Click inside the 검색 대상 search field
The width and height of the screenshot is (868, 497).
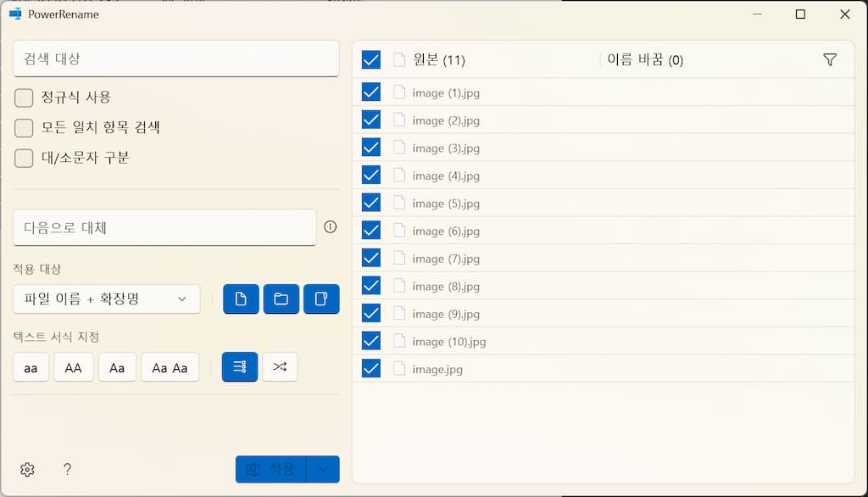[175, 59]
